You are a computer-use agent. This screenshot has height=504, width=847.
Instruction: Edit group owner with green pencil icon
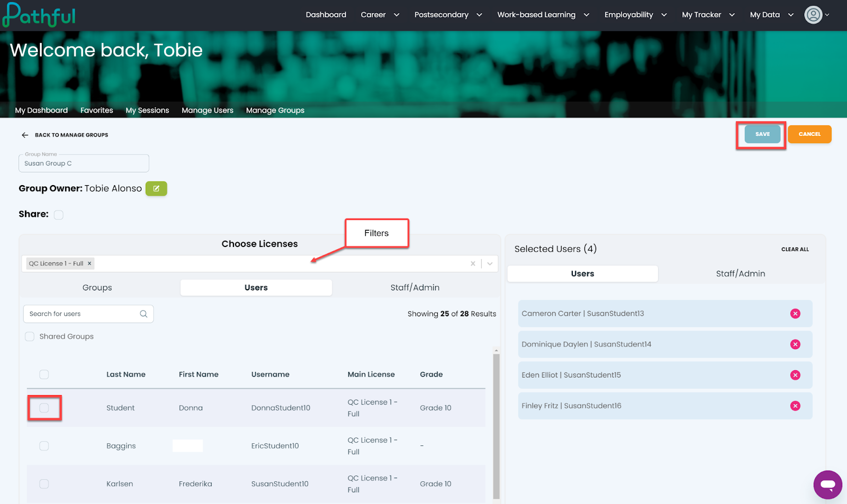tap(156, 189)
